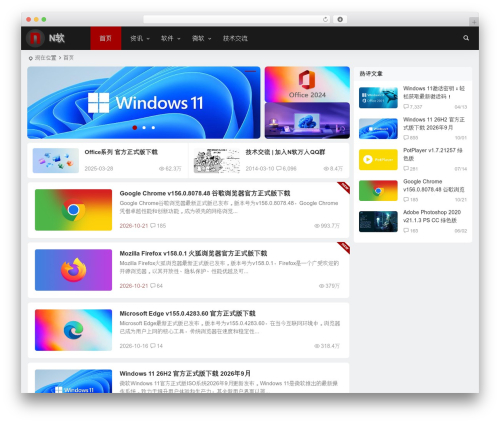Click the Edge article thumbnail
Screen dimensions: 500x423
pyautogui.click(x=73, y=330)
